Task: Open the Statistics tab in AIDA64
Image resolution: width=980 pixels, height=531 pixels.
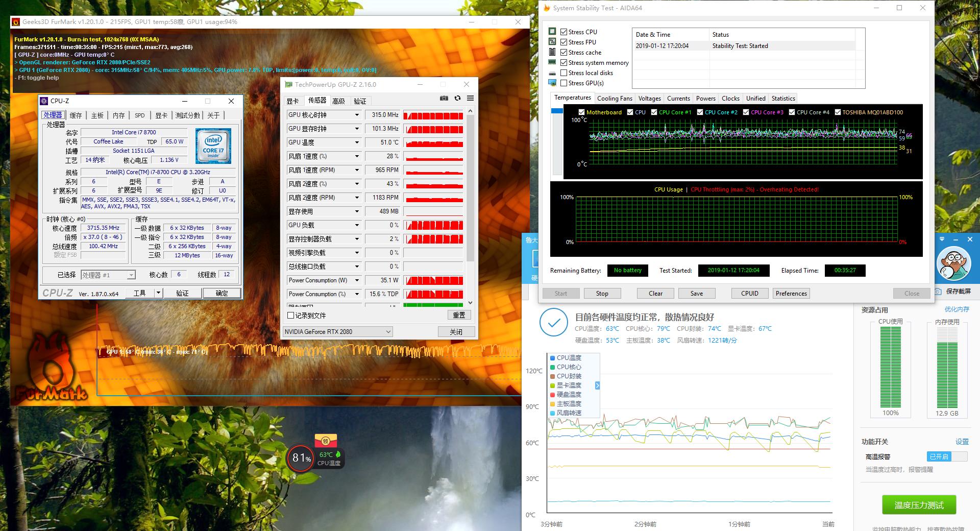Action: (x=783, y=99)
